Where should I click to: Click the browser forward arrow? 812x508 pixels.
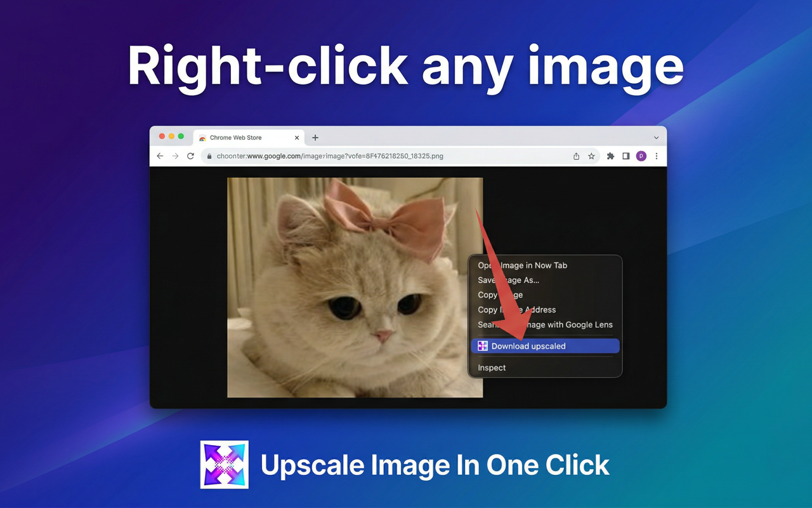(176, 156)
